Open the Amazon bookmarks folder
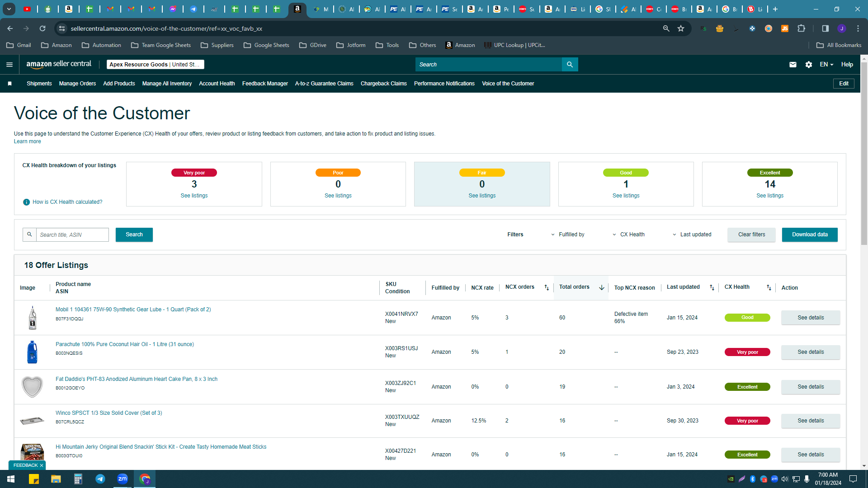Viewport: 868px width, 488px height. [x=57, y=45]
